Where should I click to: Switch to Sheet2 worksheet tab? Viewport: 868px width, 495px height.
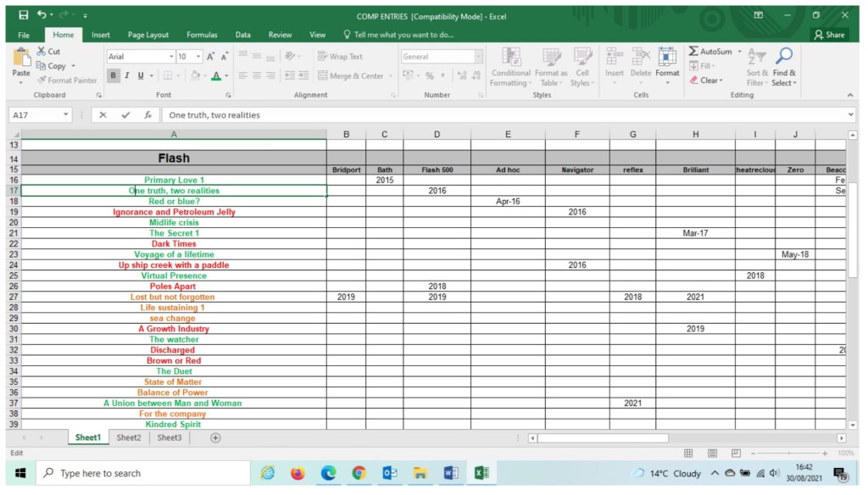[129, 437]
